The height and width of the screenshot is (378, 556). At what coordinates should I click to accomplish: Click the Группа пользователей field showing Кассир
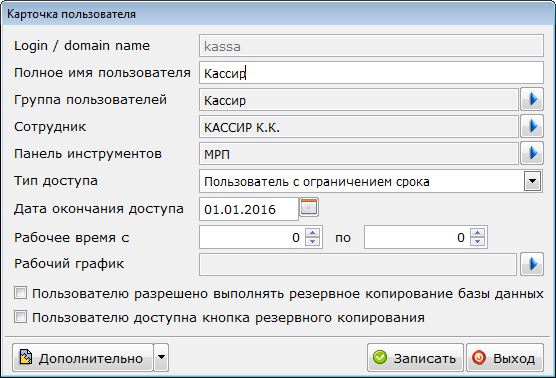[x=359, y=100]
